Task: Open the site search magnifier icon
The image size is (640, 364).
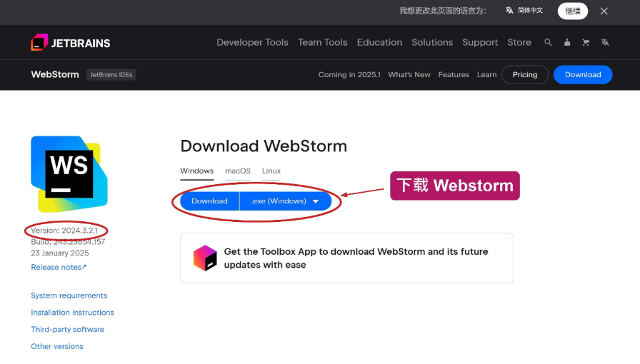Action: [548, 42]
